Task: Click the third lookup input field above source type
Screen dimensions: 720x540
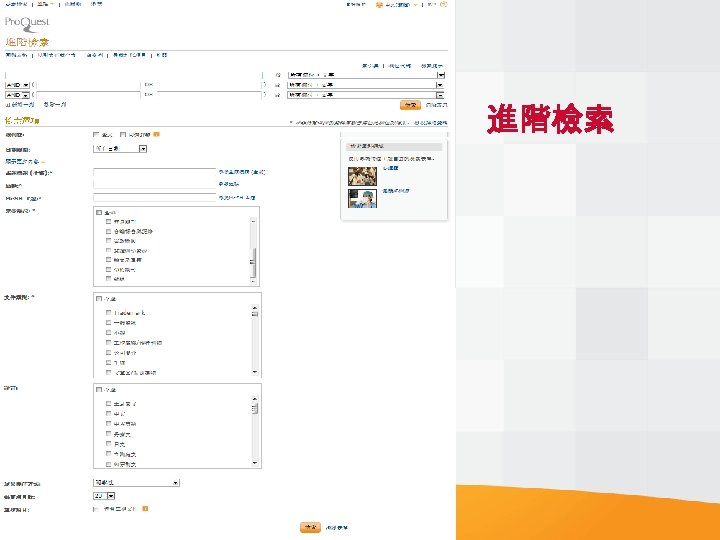Action: [154, 197]
